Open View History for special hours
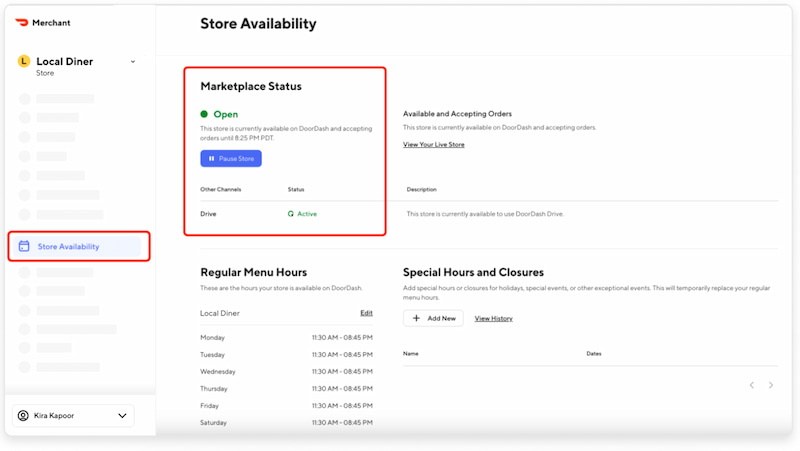The width and height of the screenshot is (800, 451). 493,318
